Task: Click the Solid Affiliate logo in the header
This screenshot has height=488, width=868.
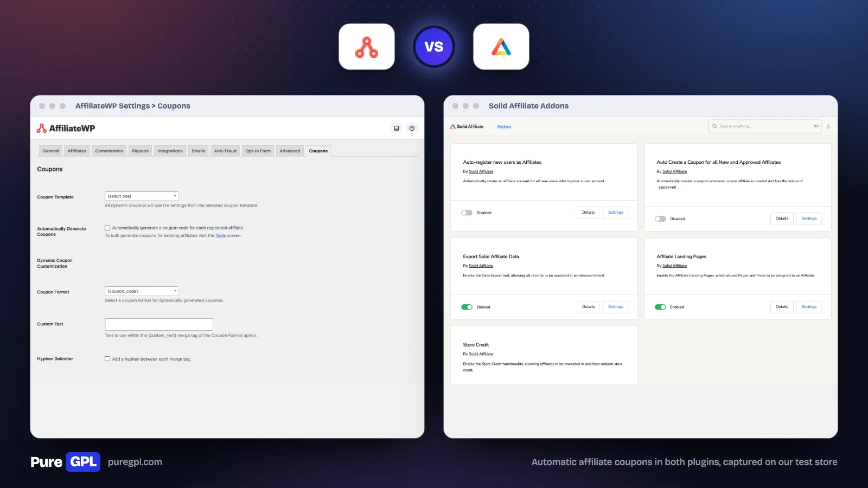Action: tap(467, 126)
